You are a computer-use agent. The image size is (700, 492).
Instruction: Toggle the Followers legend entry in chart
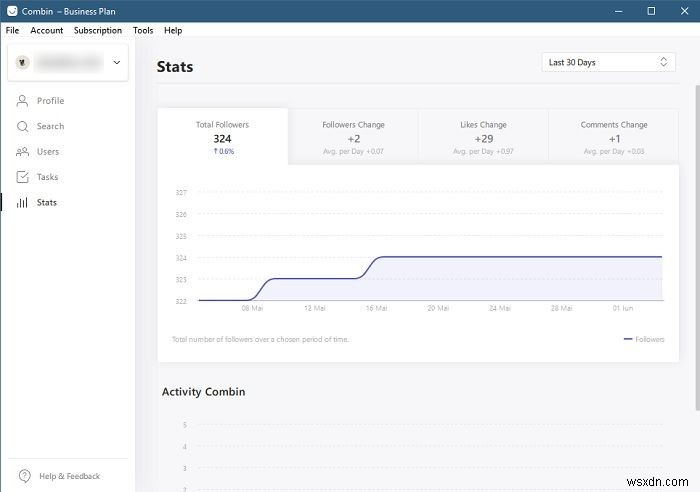point(644,340)
